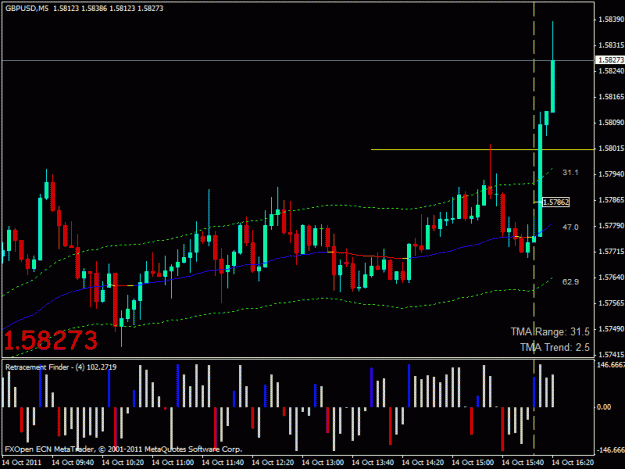This screenshot has height=469, width=625.
Task: Click the 1.57715 price axis label
Action: tap(611, 252)
